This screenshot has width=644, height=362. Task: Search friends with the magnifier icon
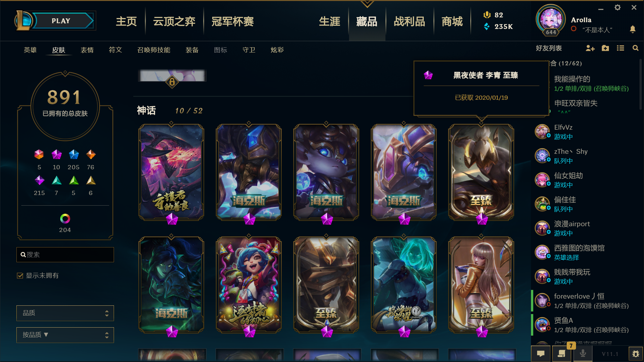pyautogui.click(x=635, y=48)
